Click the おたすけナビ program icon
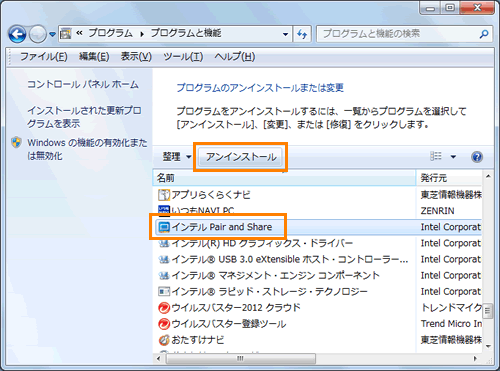 coord(164,340)
